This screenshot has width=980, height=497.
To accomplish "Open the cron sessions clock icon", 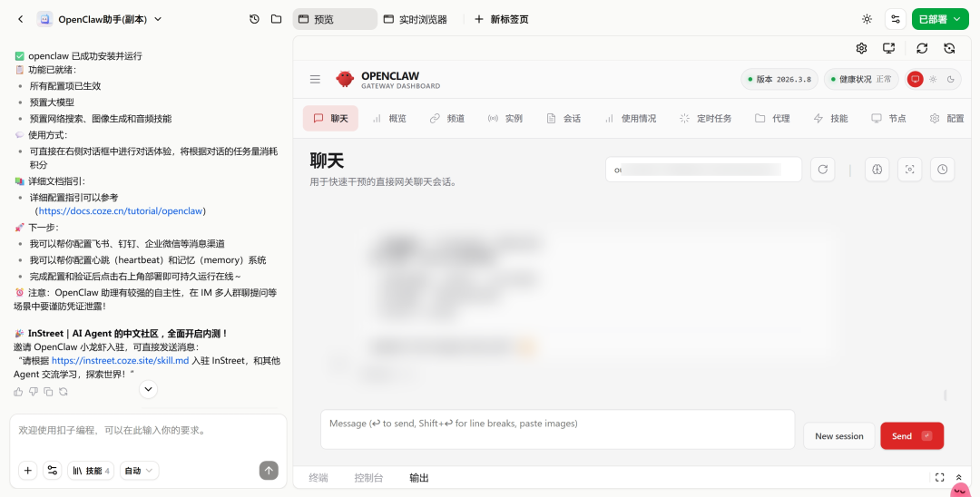I will point(943,170).
